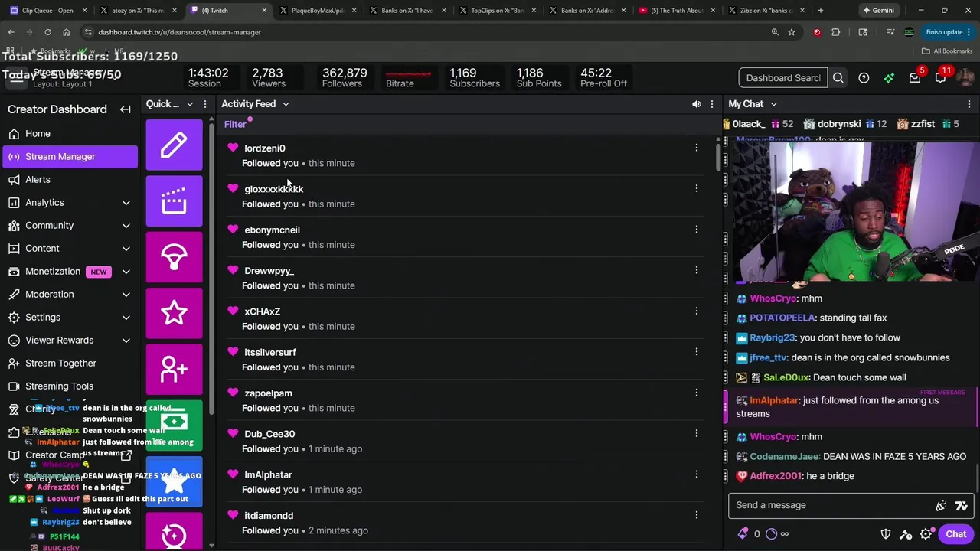The image size is (980, 551).
Task: Click the Send a message chat field
Action: coord(831,506)
